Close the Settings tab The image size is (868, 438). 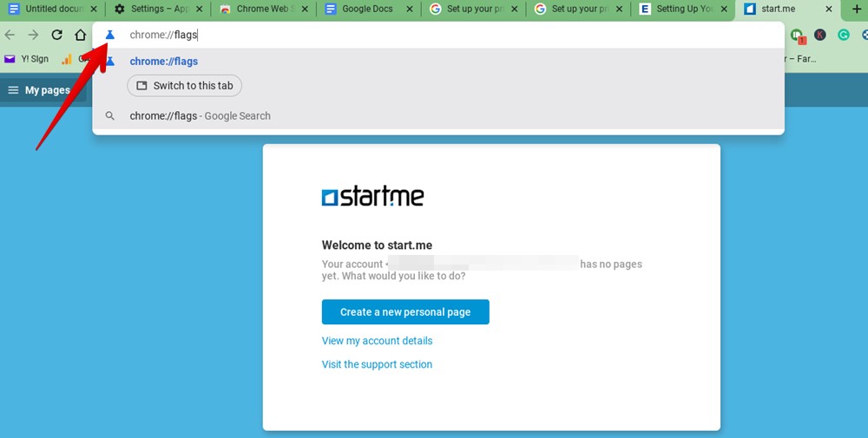click(x=200, y=9)
